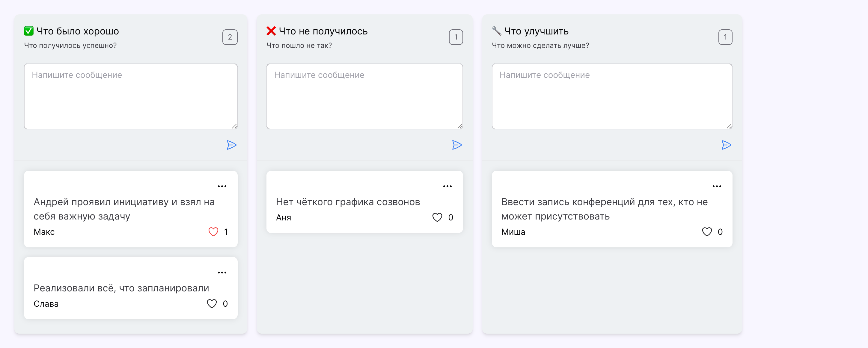Type in 'Что было хорошо' message field
Screen dimensions: 868x348
pyautogui.click(x=131, y=96)
